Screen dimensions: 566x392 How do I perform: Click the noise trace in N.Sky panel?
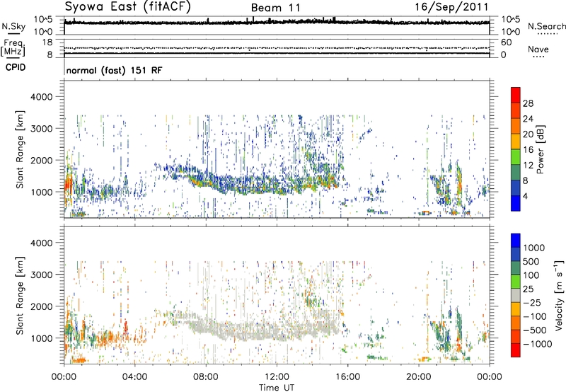click(277, 23)
